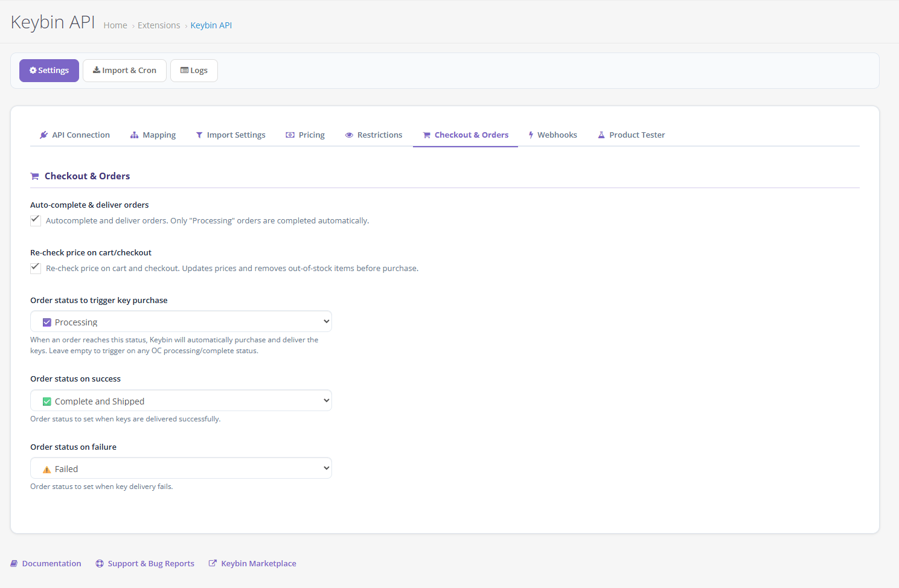
Task: Open the Logs section
Action: point(194,71)
